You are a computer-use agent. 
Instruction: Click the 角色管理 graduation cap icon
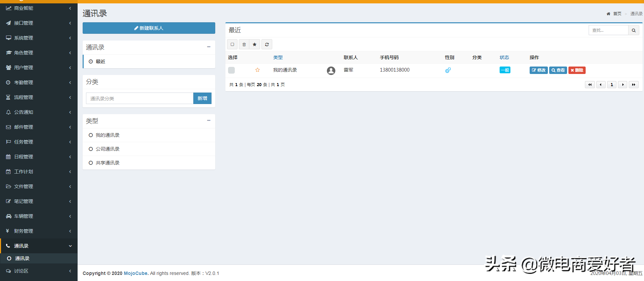click(8, 53)
